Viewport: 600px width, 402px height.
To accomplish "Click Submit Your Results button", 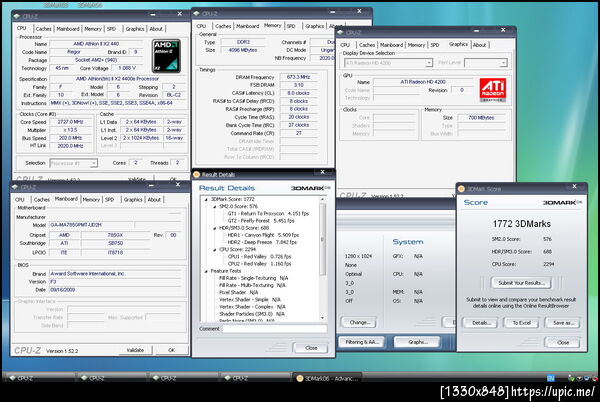I will pos(521,283).
